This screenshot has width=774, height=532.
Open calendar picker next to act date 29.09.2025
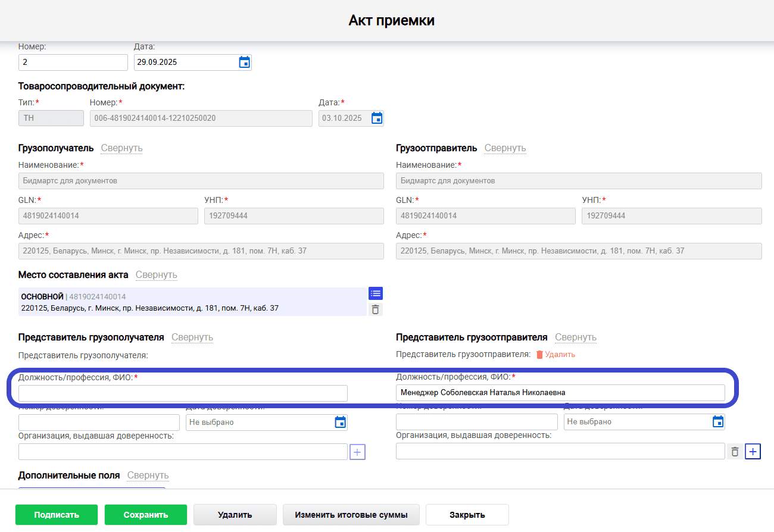coord(244,62)
